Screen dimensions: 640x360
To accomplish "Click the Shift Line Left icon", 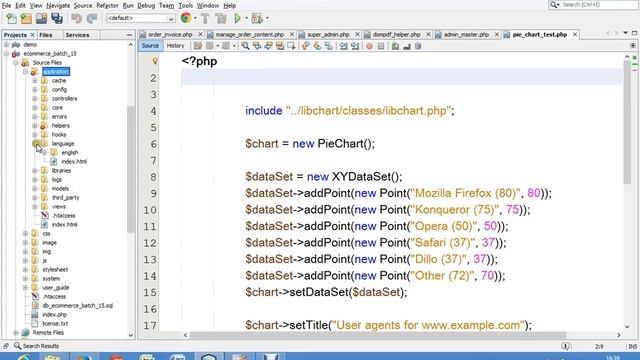I will pyautogui.click(x=343, y=46).
